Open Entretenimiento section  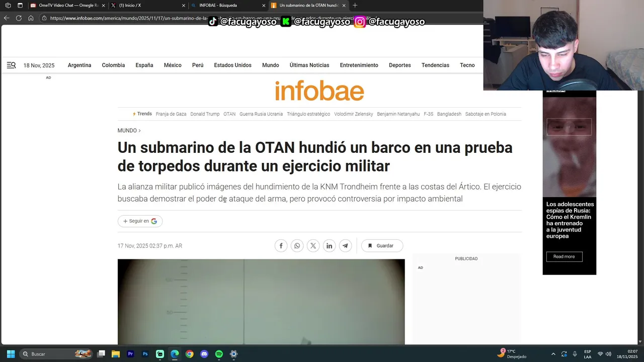click(359, 65)
